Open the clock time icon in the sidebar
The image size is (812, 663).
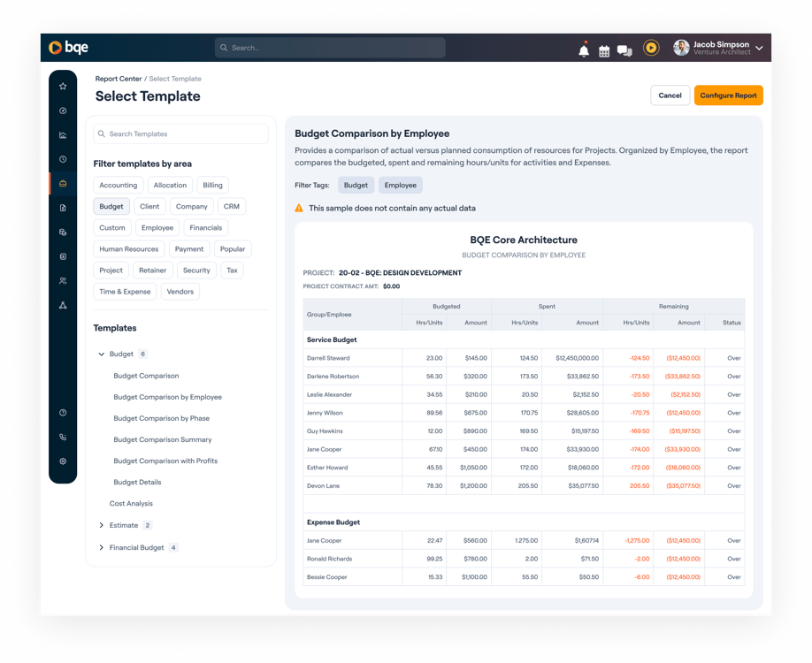[63, 159]
